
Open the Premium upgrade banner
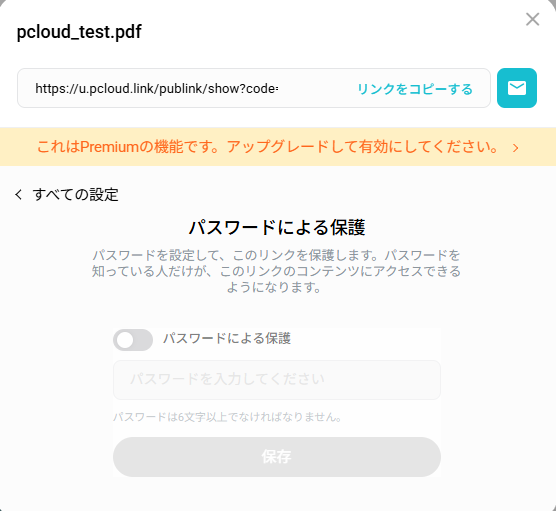tap(278, 146)
